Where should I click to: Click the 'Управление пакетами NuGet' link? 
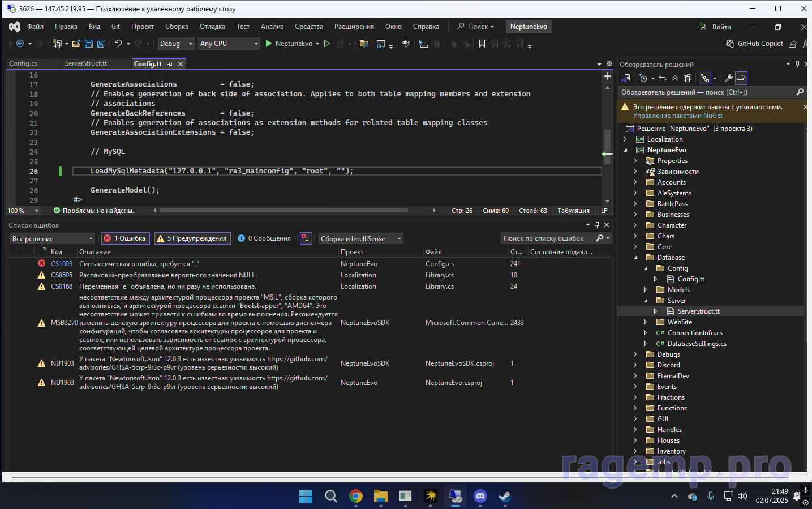677,116
